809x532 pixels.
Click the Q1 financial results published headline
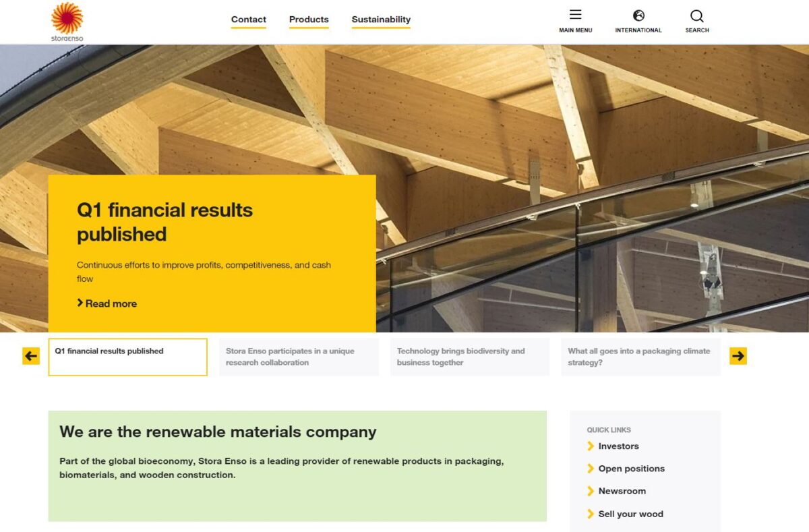[164, 222]
